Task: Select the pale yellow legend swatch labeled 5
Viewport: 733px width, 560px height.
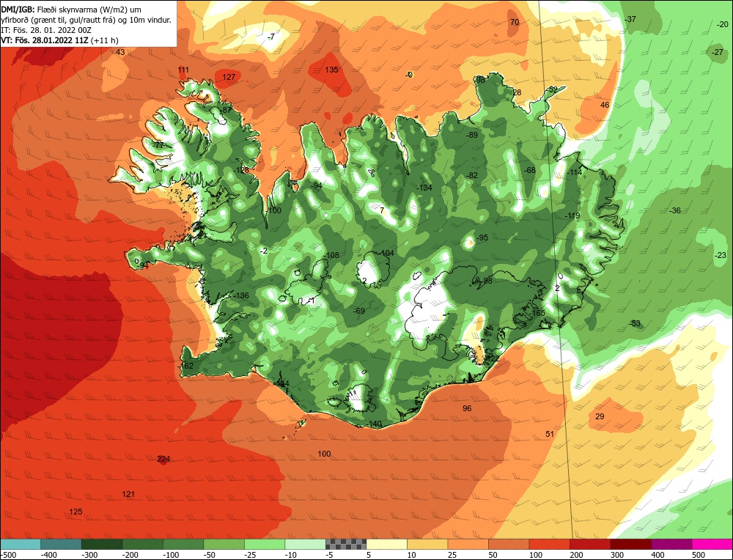Action: coord(386,544)
